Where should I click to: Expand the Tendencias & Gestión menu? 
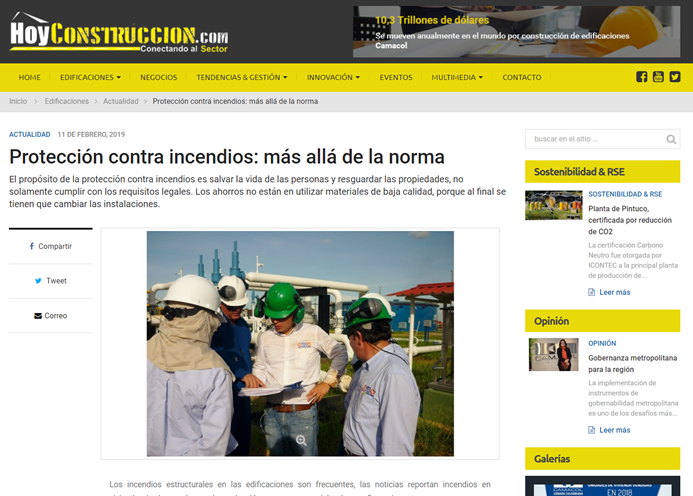(241, 77)
